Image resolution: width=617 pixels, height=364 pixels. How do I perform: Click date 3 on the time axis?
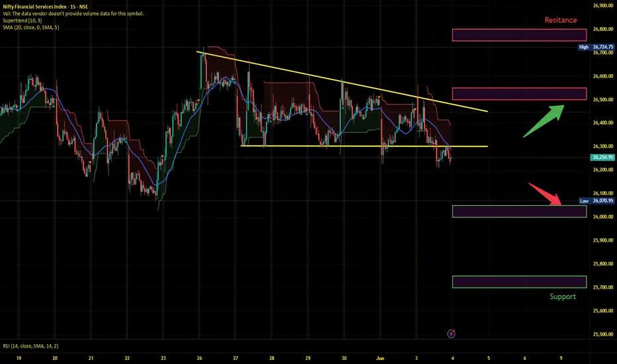click(416, 358)
